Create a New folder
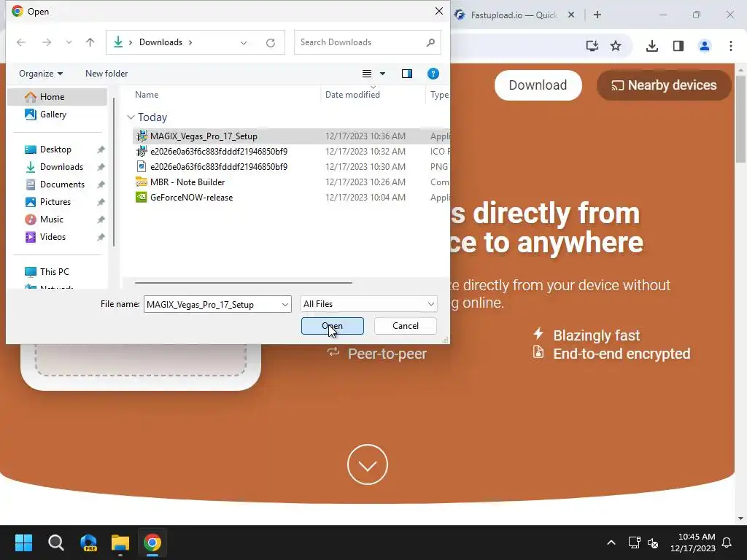This screenshot has height=560, width=747. tap(107, 74)
